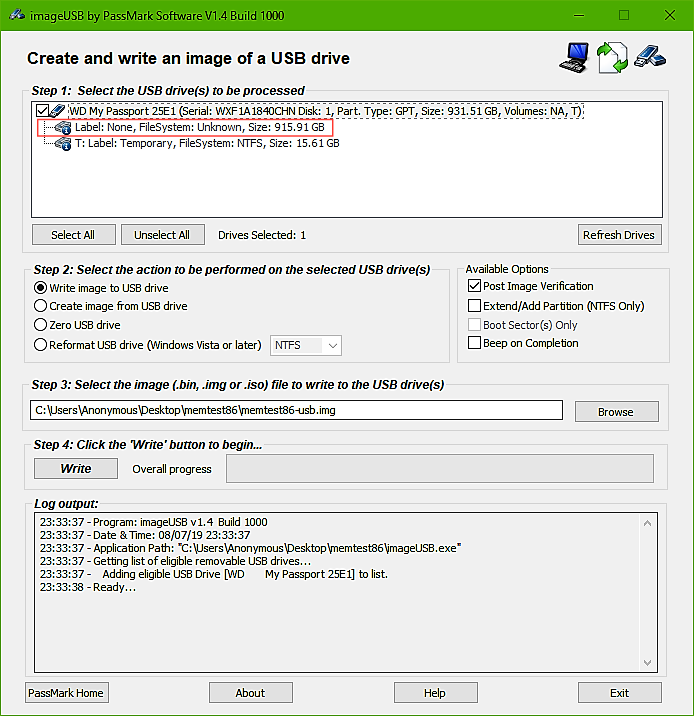Click log line 'Getting list of eligible removable USB drives'

tap(176, 561)
